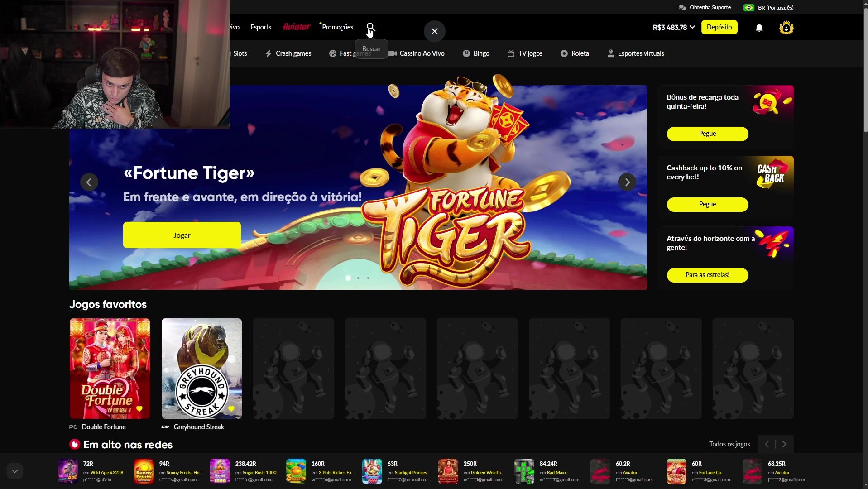
Task: Open the Promoções menu item
Action: click(337, 27)
